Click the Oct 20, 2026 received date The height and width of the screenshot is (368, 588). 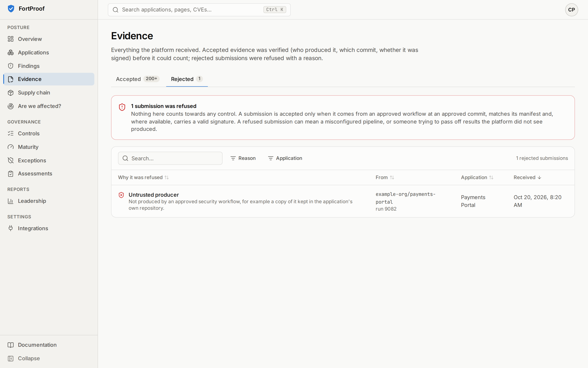537,201
